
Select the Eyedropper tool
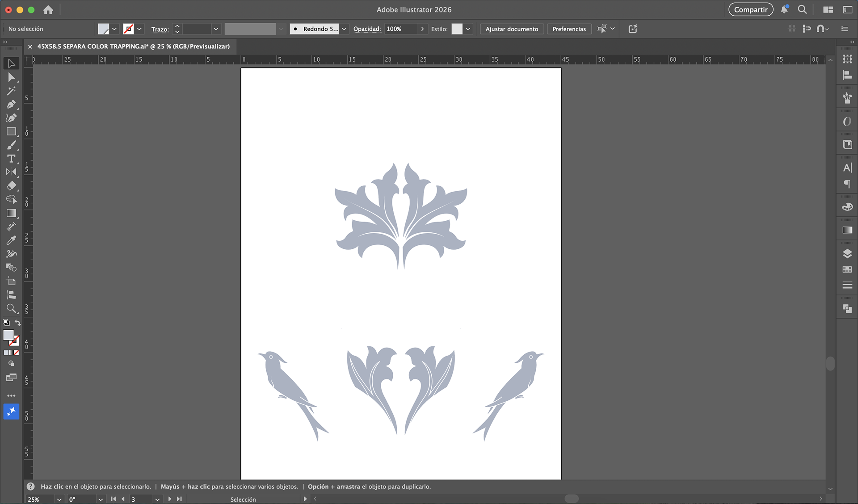click(11, 240)
